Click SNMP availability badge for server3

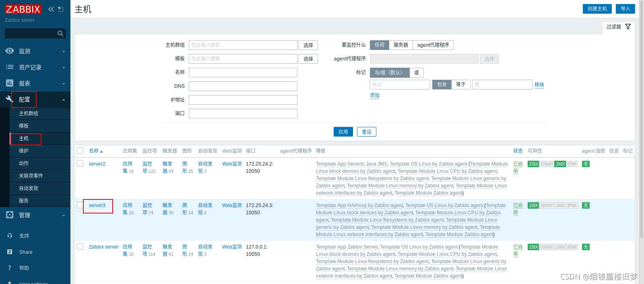click(547, 205)
